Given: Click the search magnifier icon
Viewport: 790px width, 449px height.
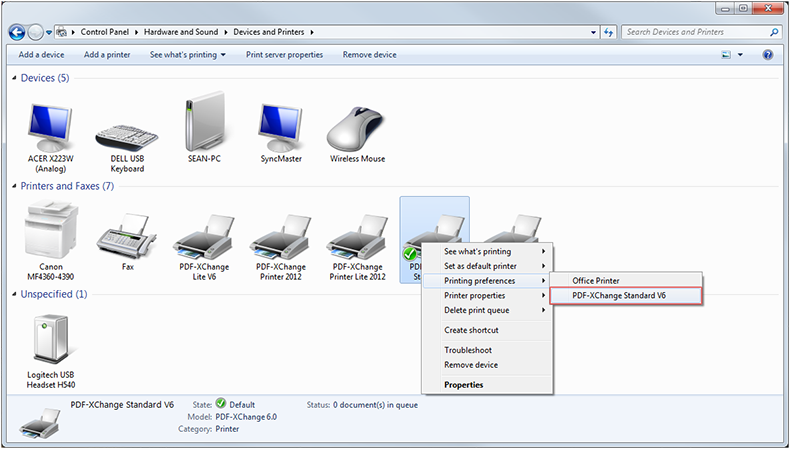Looking at the screenshot, I should tap(774, 32).
